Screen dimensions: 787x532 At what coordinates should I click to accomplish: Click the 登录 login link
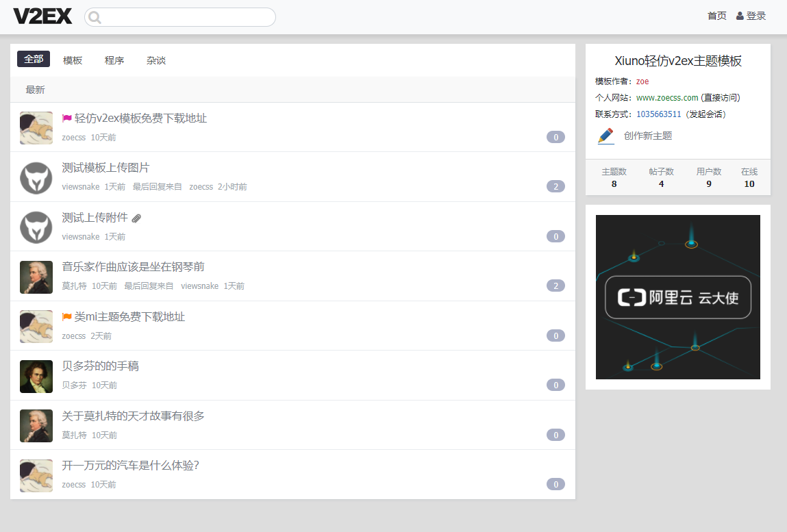pyautogui.click(x=756, y=16)
